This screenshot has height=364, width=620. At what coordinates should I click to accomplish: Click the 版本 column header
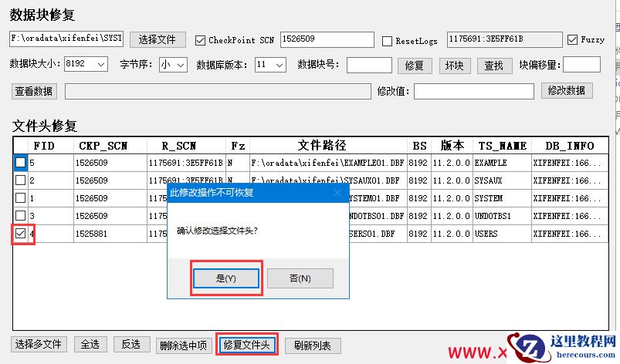[452, 146]
